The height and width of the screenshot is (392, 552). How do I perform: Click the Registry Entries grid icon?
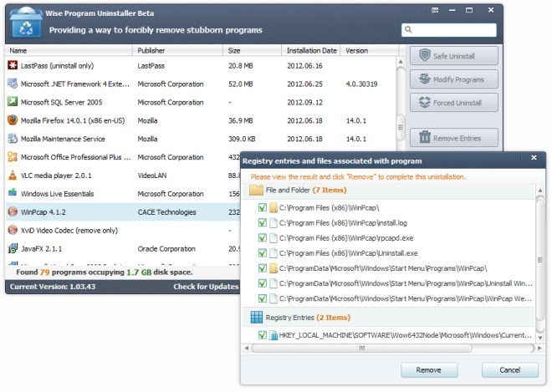(x=256, y=317)
